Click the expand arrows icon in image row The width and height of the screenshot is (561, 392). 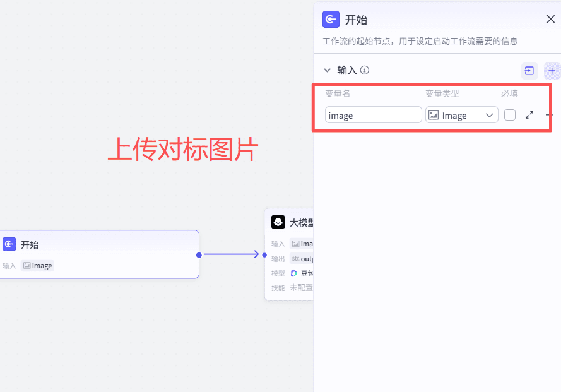tap(529, 115)
